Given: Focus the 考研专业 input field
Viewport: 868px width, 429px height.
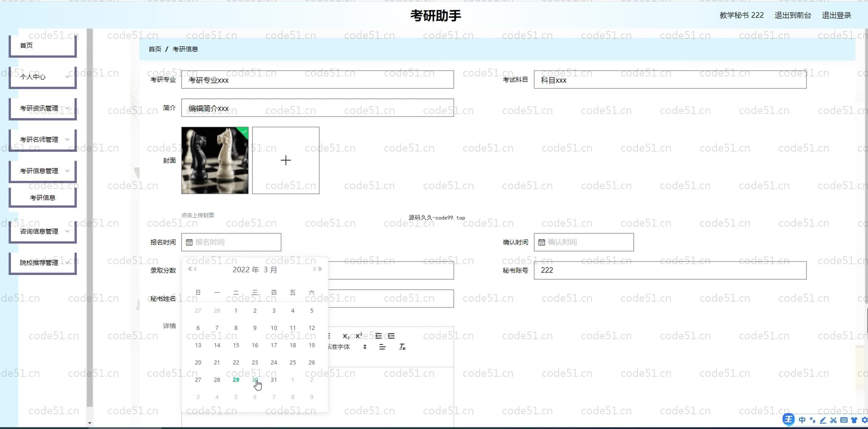Looking at the screenshot, I should coord(318,80).
